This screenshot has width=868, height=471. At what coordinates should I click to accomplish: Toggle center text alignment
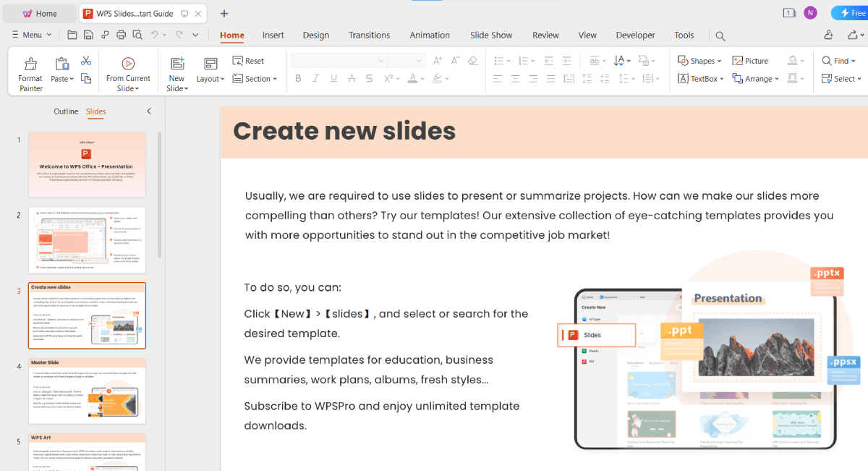(515, 79)
